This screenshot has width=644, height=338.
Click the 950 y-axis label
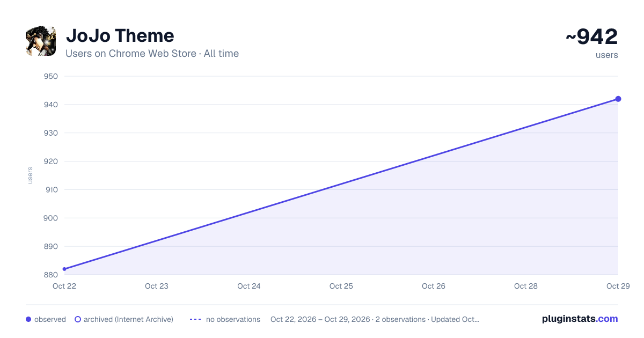click(x=51, y=76)
